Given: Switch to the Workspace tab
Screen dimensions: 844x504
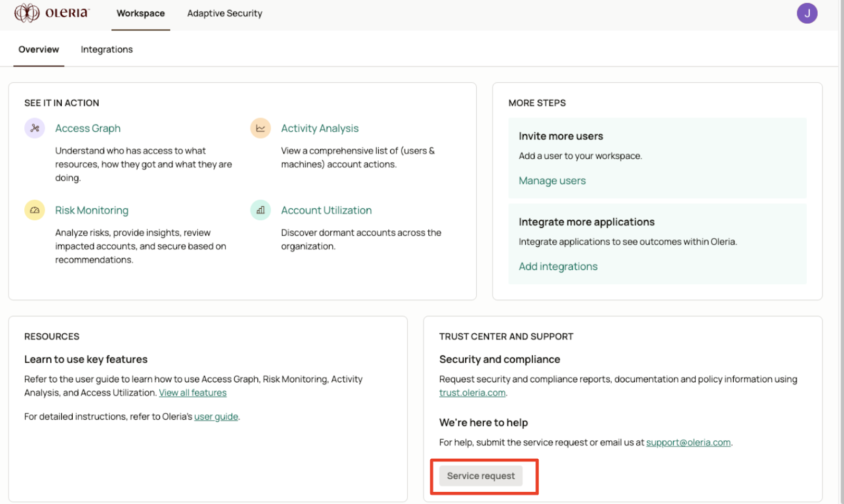Looking at the screenshot, I should click(141, 14).
